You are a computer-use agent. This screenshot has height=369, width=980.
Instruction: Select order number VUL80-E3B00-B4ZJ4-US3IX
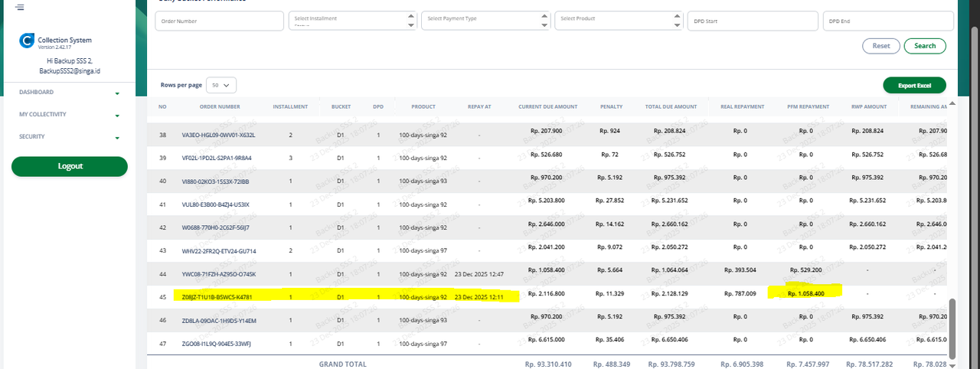coord(216,205)
